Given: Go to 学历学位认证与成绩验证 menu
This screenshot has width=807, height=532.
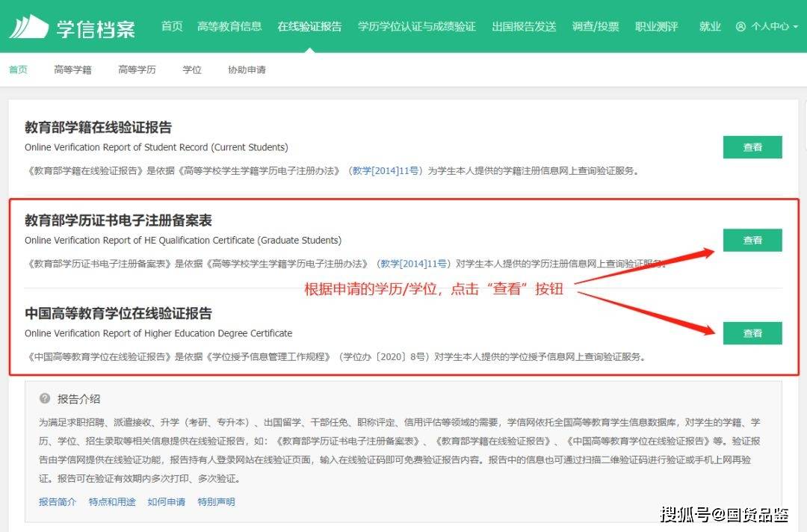Looking at the screenshot, I should [416, 27].
